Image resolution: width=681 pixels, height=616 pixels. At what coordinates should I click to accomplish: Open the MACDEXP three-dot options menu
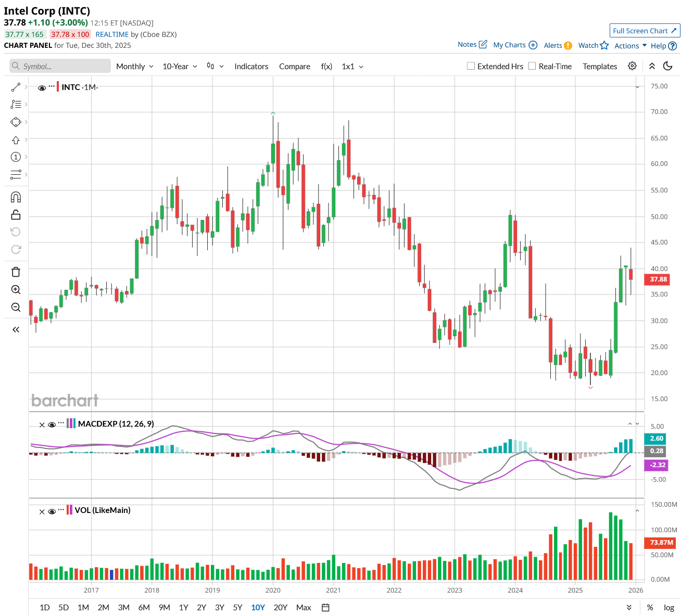click(61, 423)
